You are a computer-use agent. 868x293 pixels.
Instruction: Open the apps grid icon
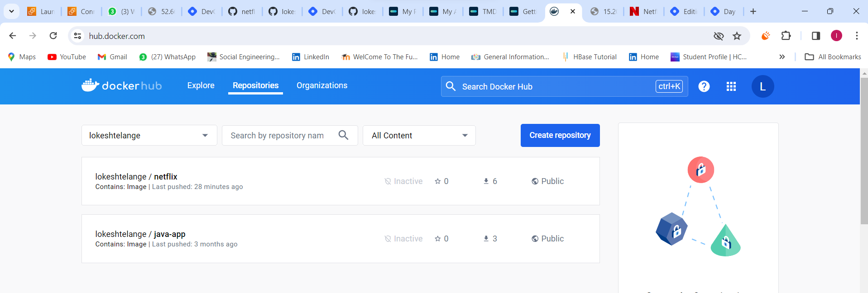(731, 86)
